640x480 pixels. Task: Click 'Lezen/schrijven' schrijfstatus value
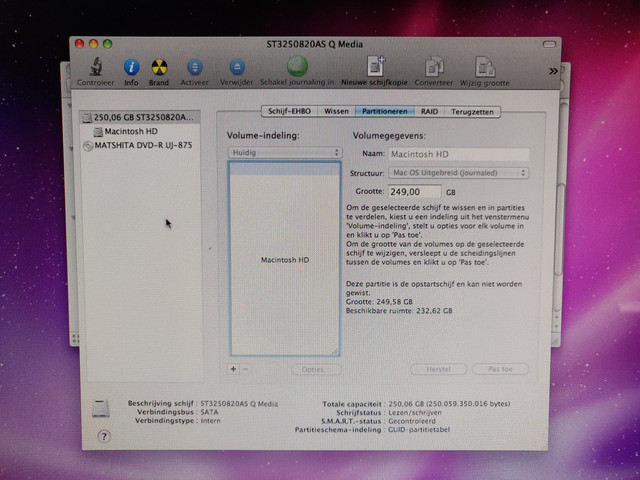pos(415,412)
